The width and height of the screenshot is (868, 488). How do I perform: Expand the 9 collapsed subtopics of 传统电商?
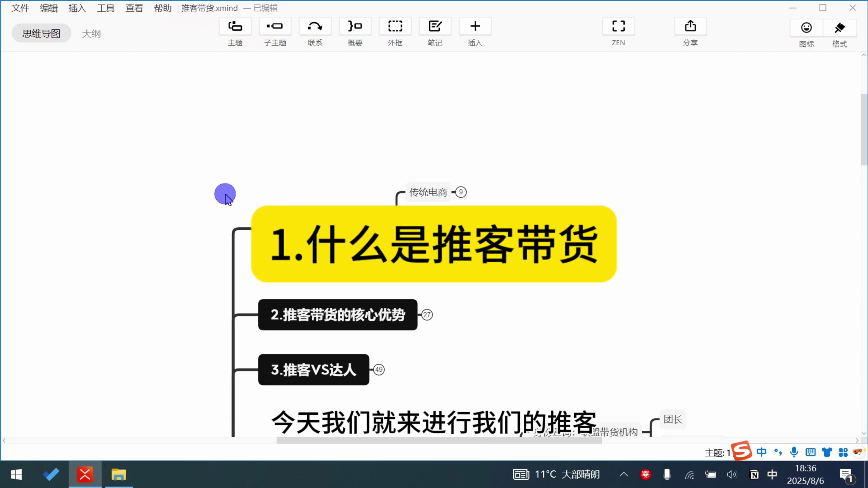(x=461, y=192)
